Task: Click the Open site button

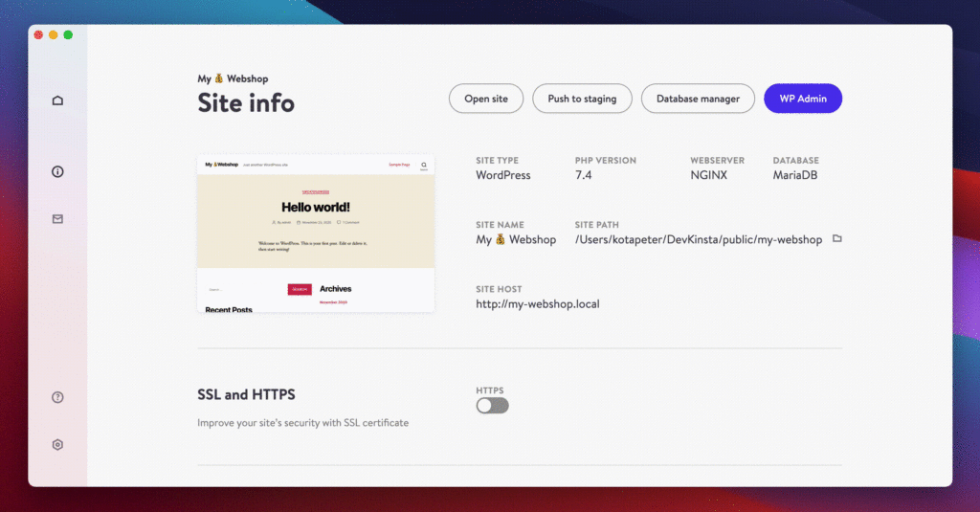Action: 485,99
